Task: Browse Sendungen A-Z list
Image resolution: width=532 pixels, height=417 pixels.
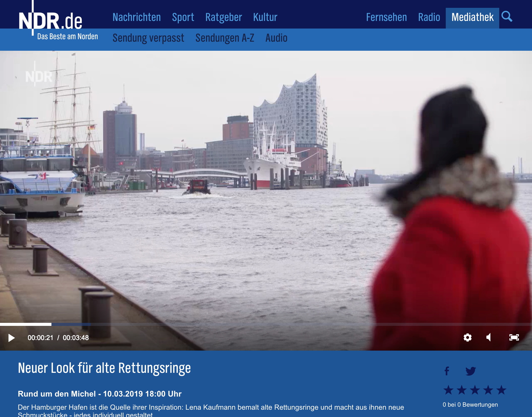Action: tap(225, 38)
